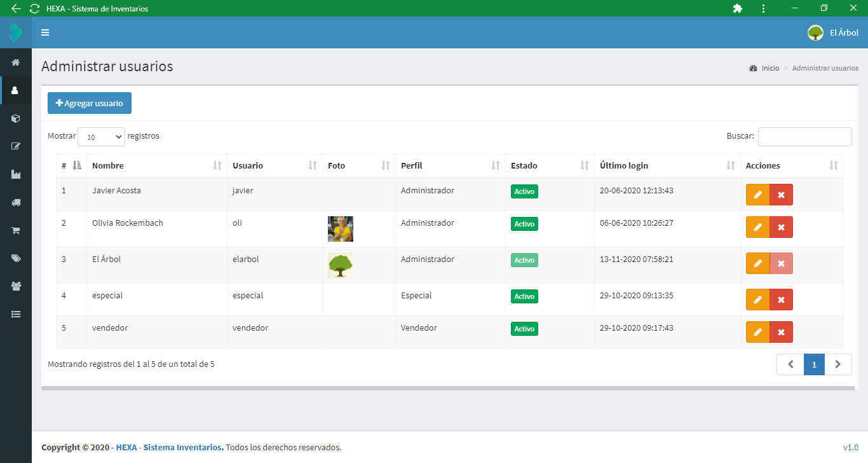Click Olivia Rockembach's photo thumbnail
This screenshot has width=868, height=463.
[341, 229]
